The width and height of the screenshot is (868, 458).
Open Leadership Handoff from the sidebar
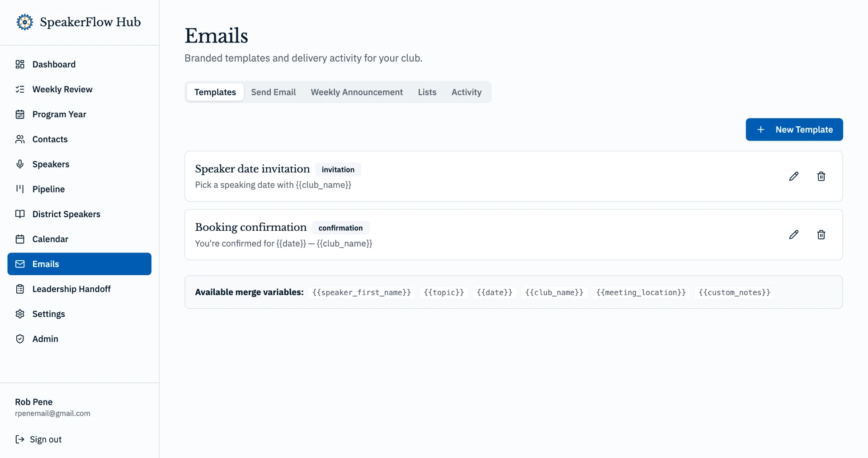pos(80,289)
